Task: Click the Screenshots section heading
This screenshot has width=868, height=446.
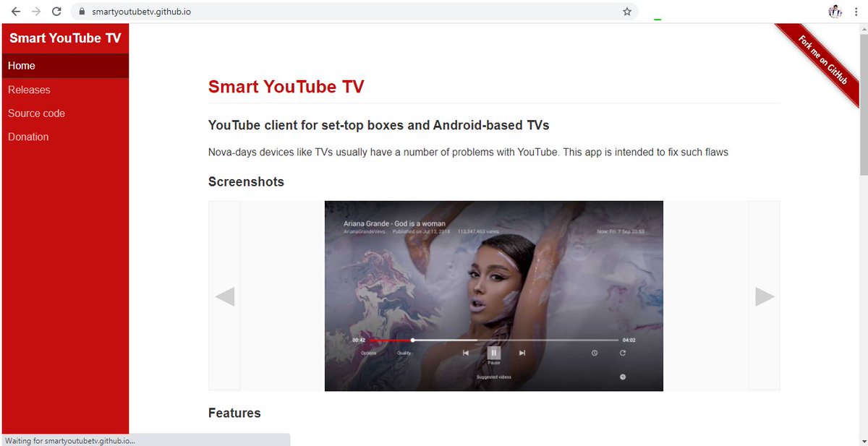Action: [246, 182]
